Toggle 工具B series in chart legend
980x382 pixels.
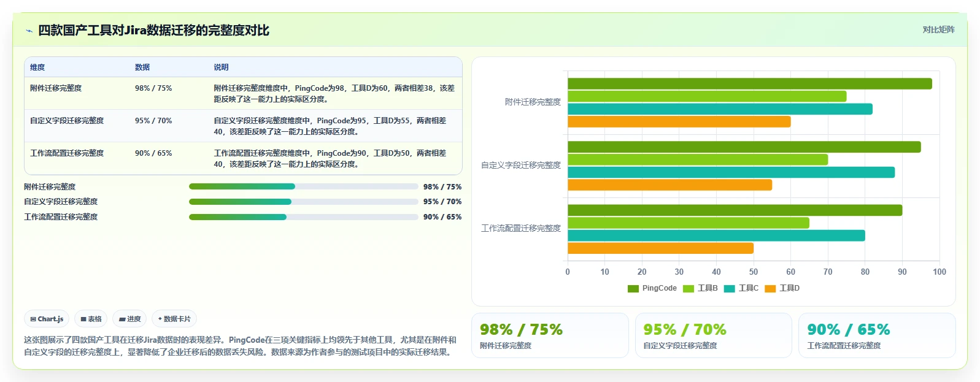[700, 288]
